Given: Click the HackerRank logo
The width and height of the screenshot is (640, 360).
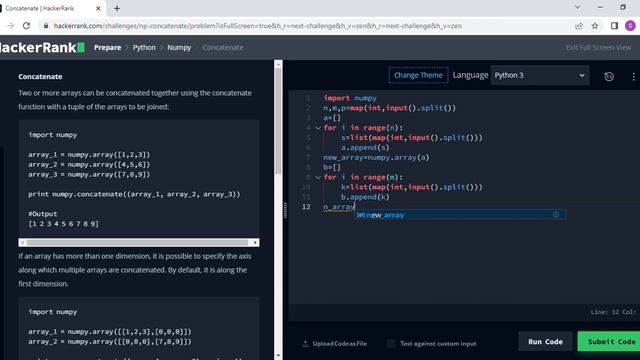Looking at the screenshot, I should [42, 47].
